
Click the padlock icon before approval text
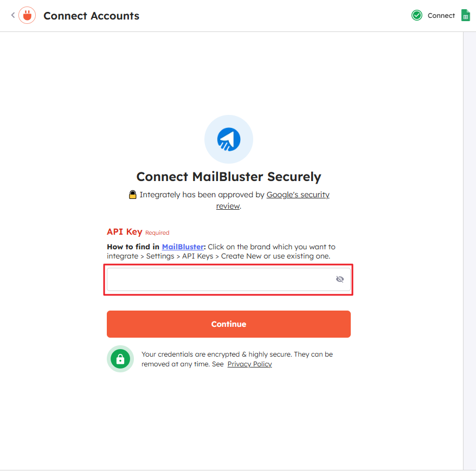pyautogui.click(x=133, y=194)
